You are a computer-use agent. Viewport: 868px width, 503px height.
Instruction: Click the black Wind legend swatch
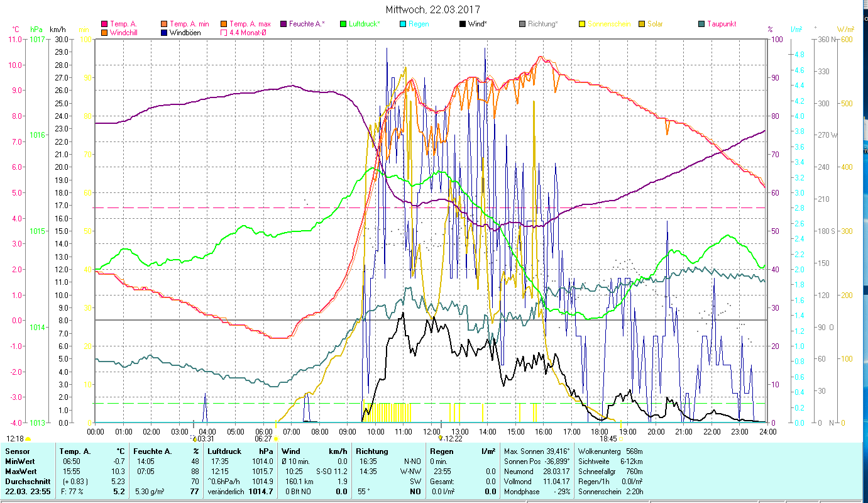point(463,24)
